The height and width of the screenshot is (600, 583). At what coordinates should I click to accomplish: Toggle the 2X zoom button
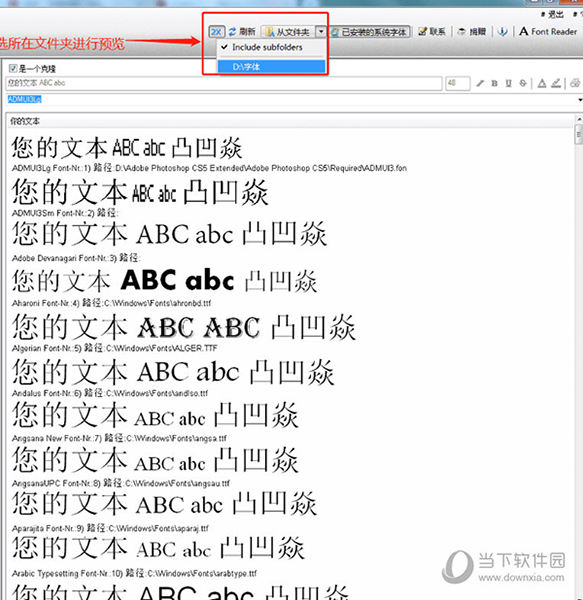[x=216, y=32]
